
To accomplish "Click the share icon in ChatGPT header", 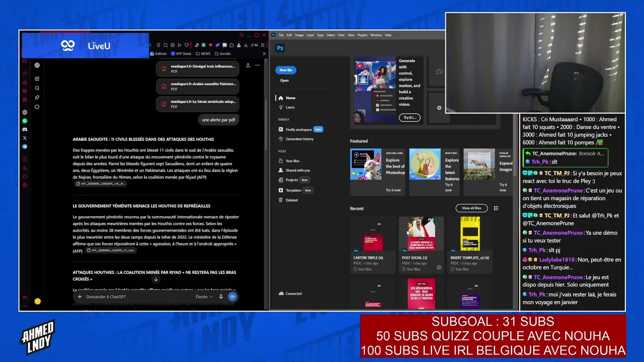I will pos(248,65).
